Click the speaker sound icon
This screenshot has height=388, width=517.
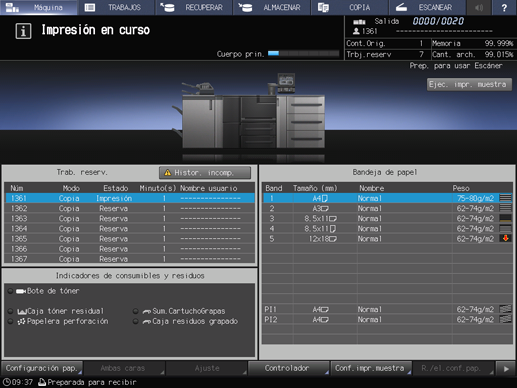479,7
